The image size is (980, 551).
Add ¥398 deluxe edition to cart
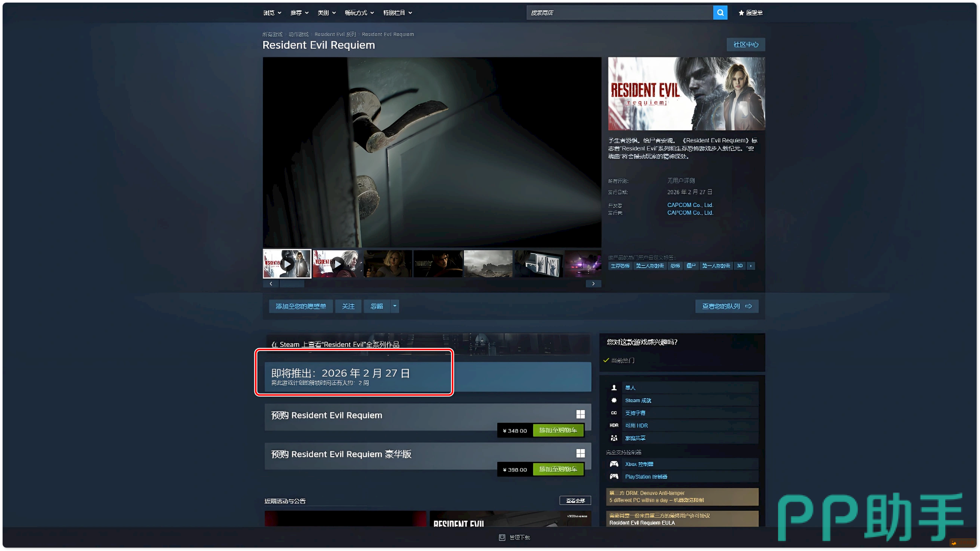point(558,469)
